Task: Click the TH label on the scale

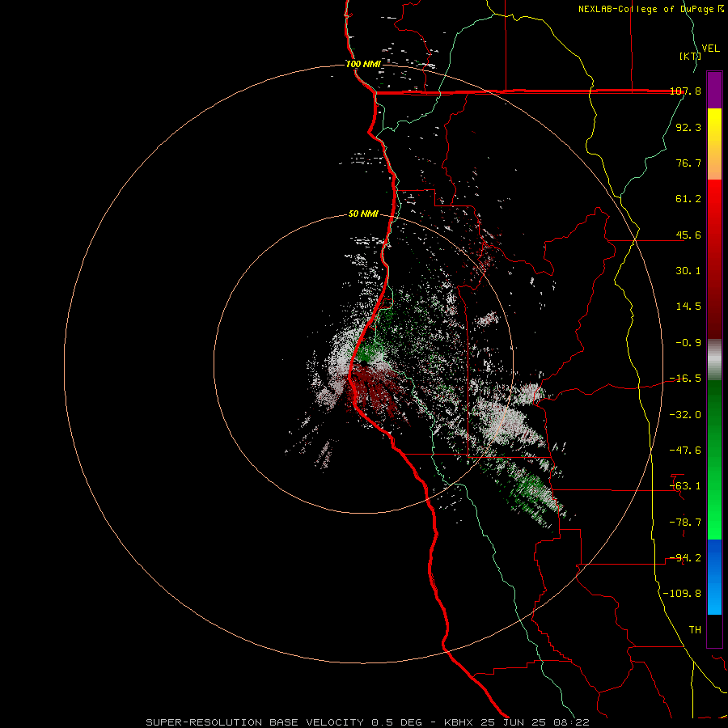Action: coord(695,630)
